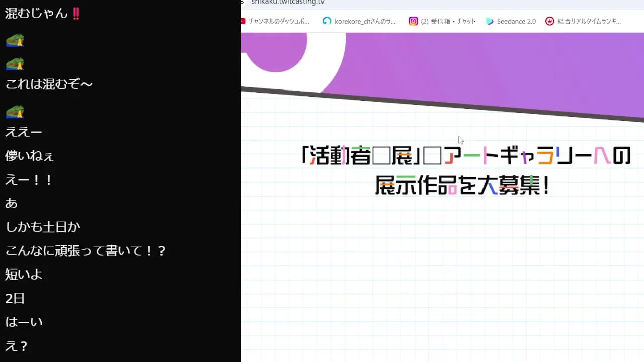
Task: Open the Instagram 受信箱・チャット bookmark
Action: point(442,21)
